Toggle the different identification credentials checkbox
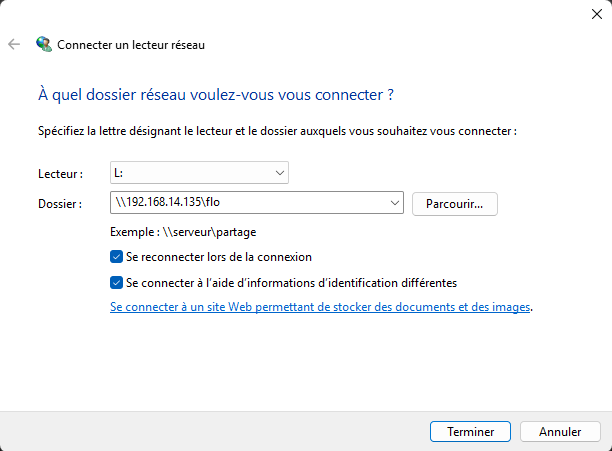The image size is (612, 451). pyautogui.click(x=117, y=283)
